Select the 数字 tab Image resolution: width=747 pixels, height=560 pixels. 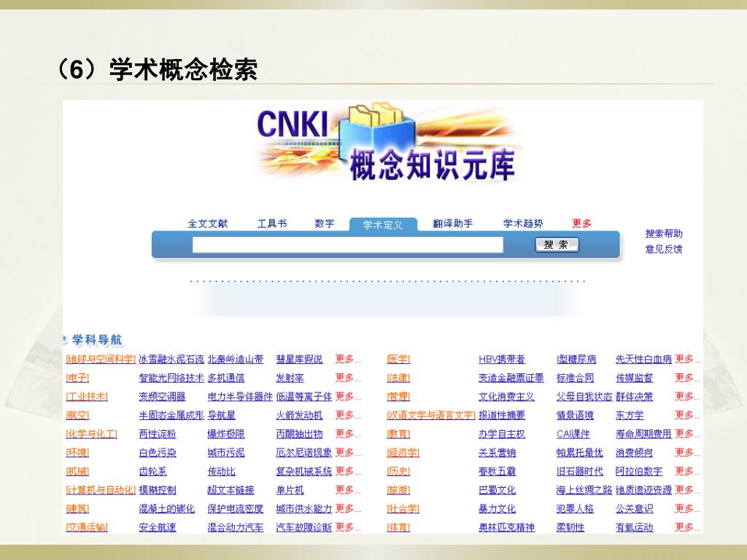[325, 224]
